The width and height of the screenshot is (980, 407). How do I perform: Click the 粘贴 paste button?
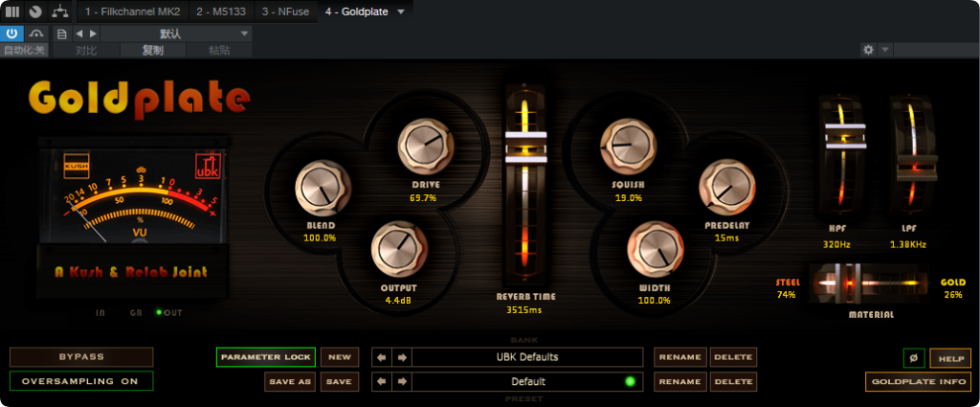click(219, 51)
